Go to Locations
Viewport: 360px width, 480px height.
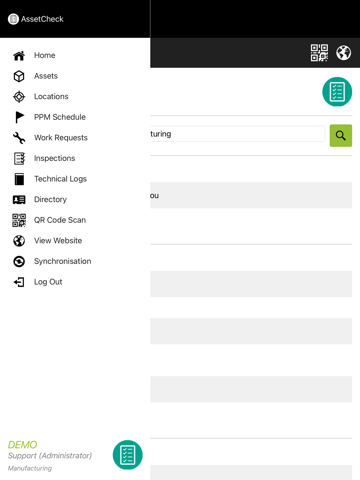point(51,96)
